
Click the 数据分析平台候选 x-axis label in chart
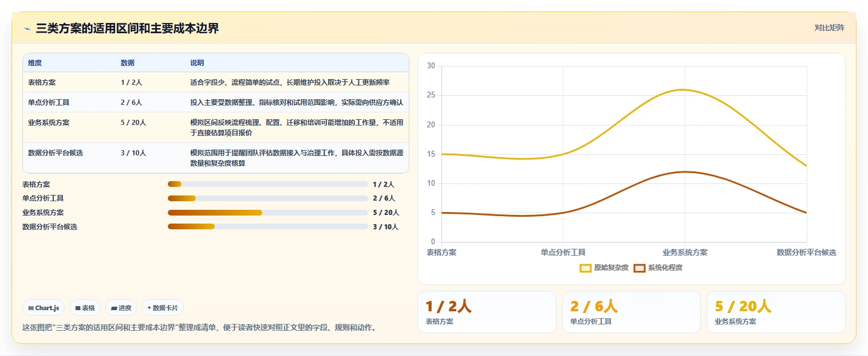[x=806, y=253]
